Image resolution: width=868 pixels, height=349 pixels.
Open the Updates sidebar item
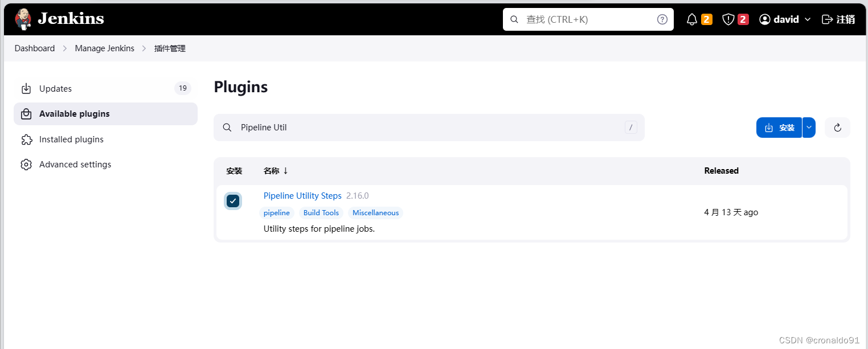pyautogui.click(x=105, y=88)
